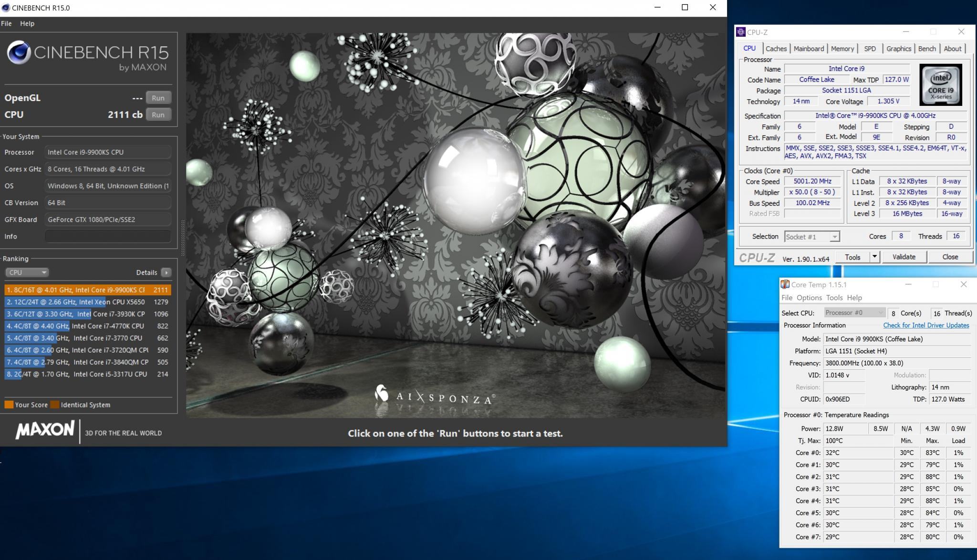Viewport: 977px width, 560px height.
Task: Open the Core Temp Options menu
Action: pos(809,298)
